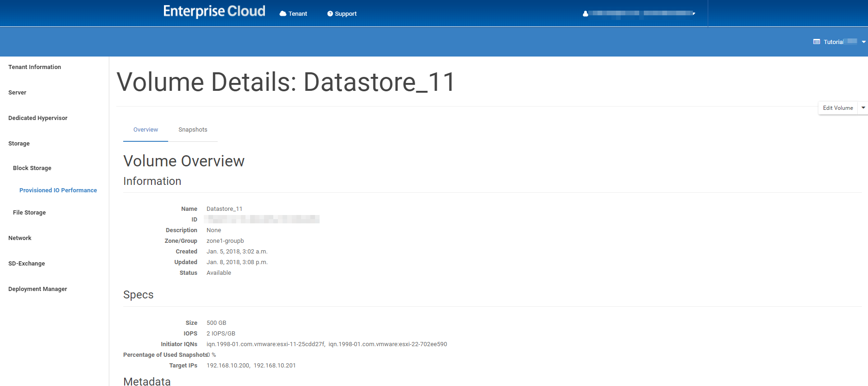The image size is (868, 386).
Task: Open Dedicated Hypervisor sidebar section
Action: 38,118
